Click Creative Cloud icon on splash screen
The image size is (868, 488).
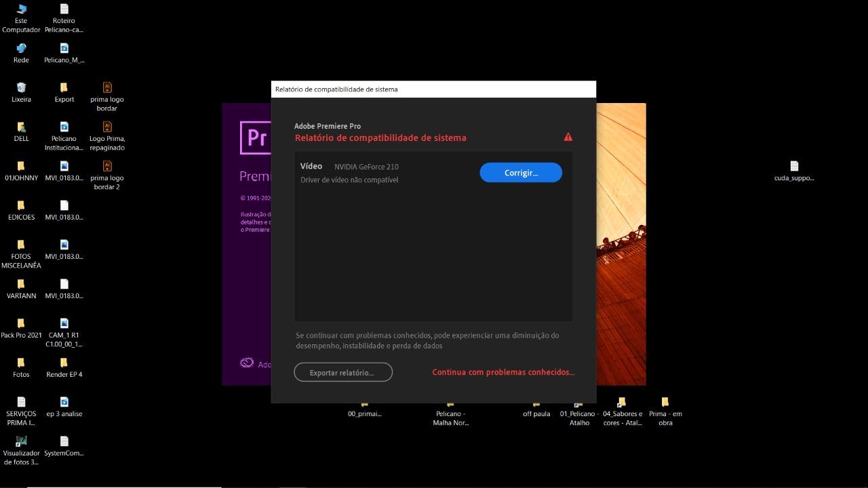[x=247, y=363]
